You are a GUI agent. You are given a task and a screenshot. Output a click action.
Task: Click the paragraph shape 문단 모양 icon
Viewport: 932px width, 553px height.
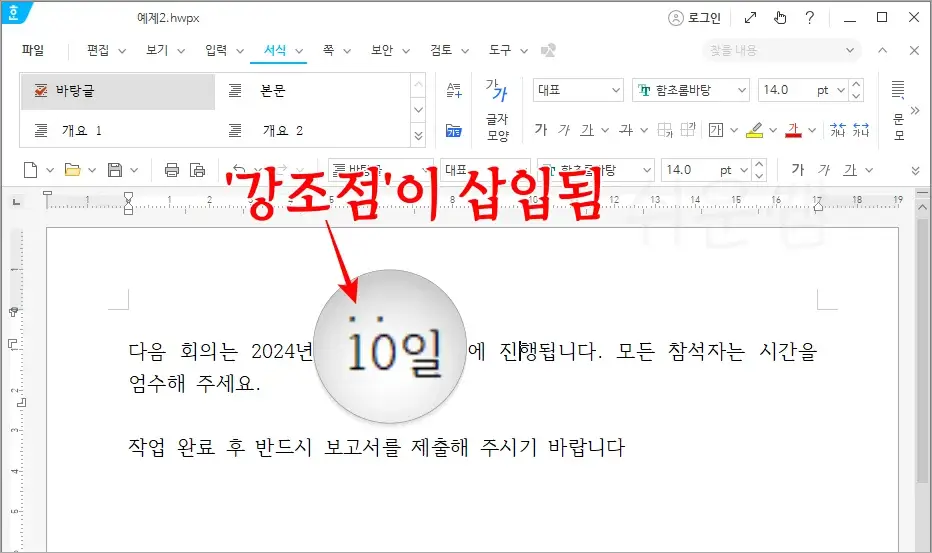898,110
